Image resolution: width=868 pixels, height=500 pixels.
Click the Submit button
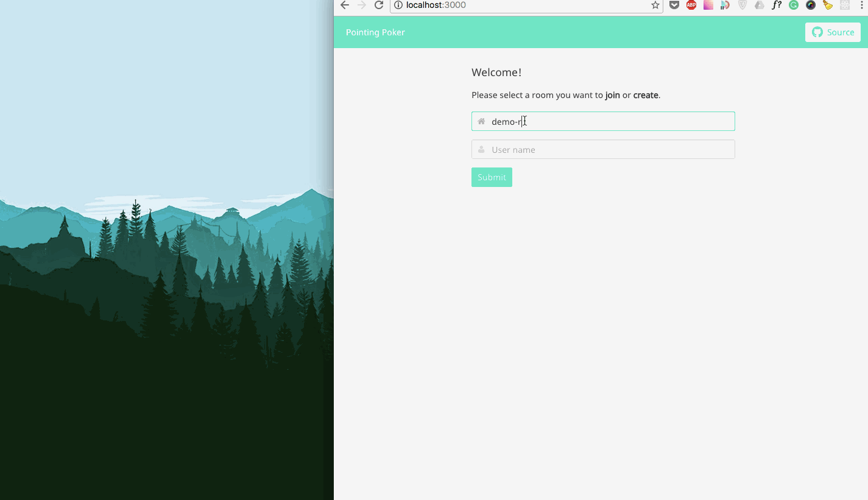coord(492,177)
